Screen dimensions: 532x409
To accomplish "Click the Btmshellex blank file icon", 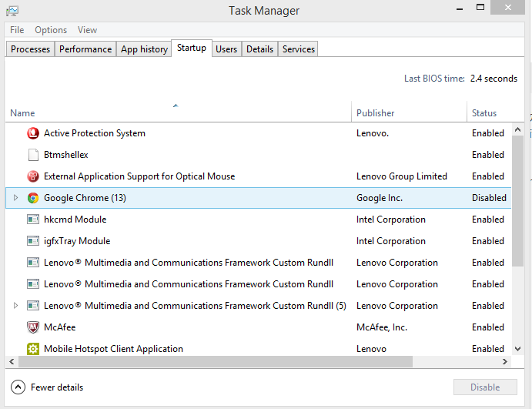I will pyautogui.click(x=33, y=155).
